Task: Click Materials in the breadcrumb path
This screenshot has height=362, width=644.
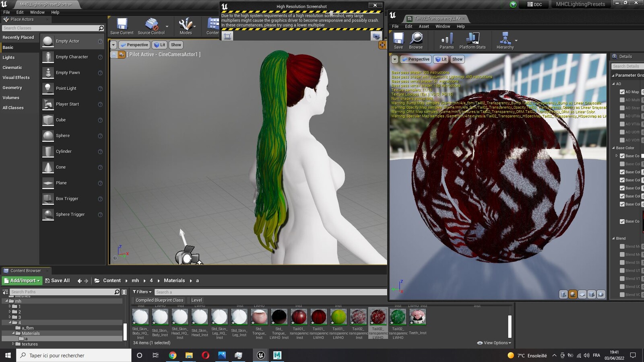Action: 174,281
